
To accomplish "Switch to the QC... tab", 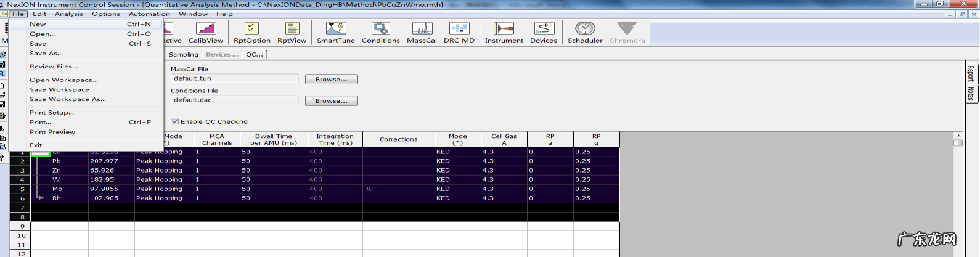I will (255, 55).
